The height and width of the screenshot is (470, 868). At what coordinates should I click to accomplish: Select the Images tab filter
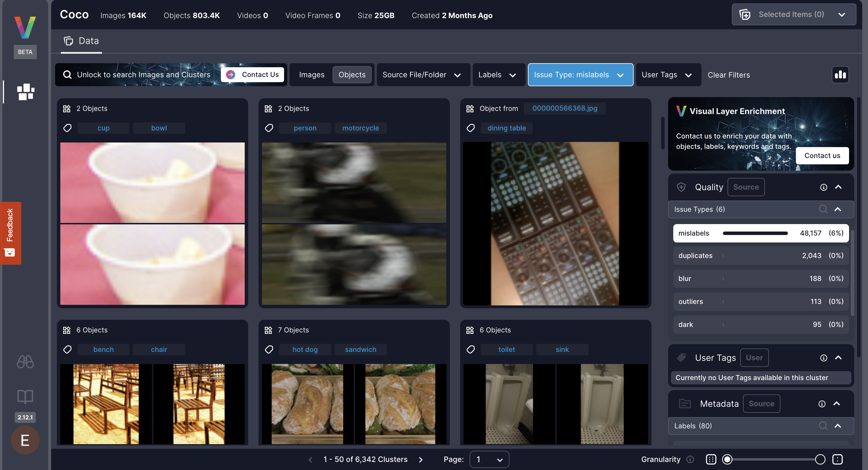click(x=311, y=74)
